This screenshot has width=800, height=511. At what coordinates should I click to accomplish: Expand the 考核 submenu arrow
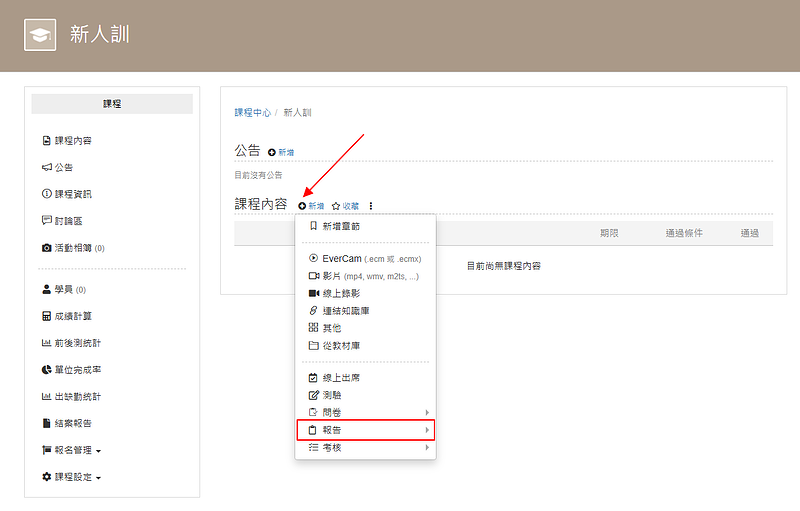click(427, 448)
